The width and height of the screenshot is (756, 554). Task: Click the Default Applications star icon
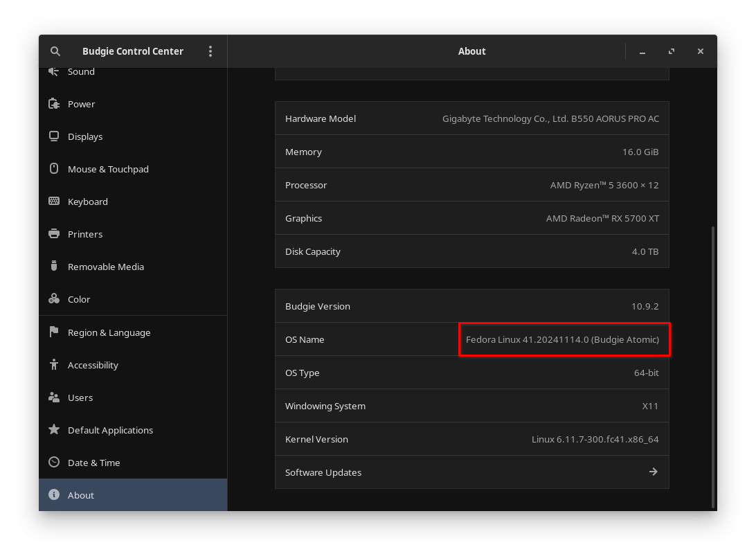pyautogui.click(x=54, y=429)
